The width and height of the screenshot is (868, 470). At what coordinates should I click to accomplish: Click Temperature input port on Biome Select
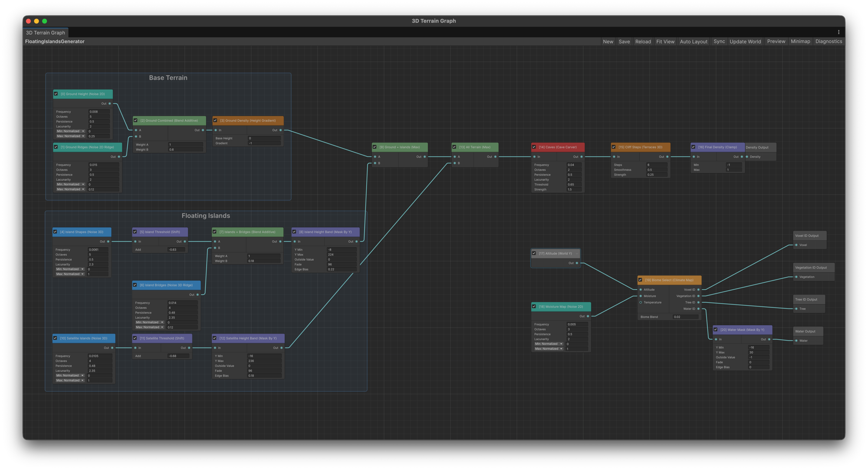pyautogui.click(x=641, y=302)
